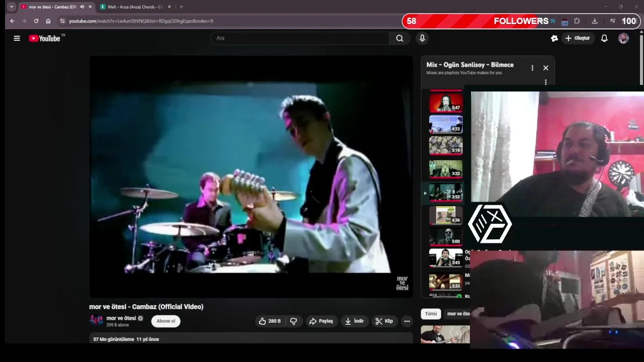Open Chrome extensions puzzle icon
The width and height of the screenshot is (644, 362).
pyautogui.click(x=577, y=21)
